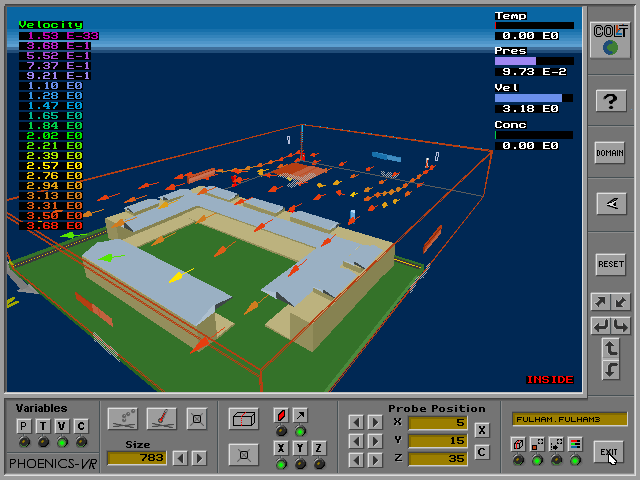
Task: Click the view direction arrow icon
Action: [x=611, y=204]
